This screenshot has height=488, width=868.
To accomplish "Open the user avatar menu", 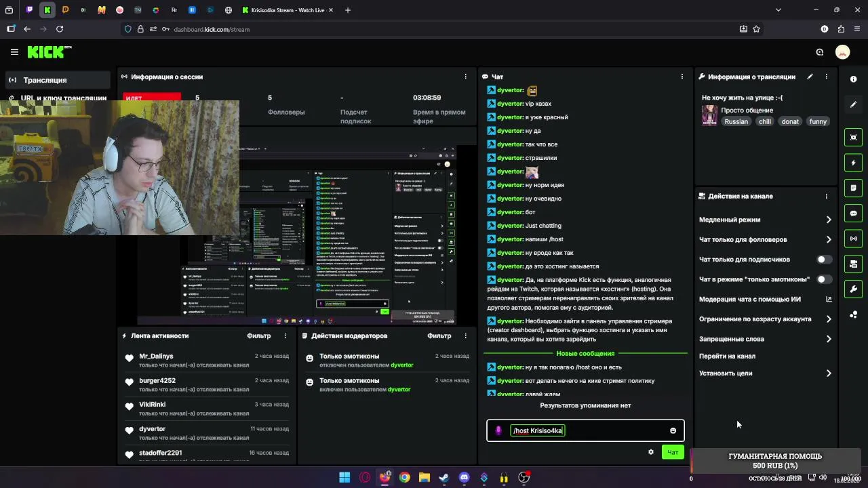I will pos(843,52).
